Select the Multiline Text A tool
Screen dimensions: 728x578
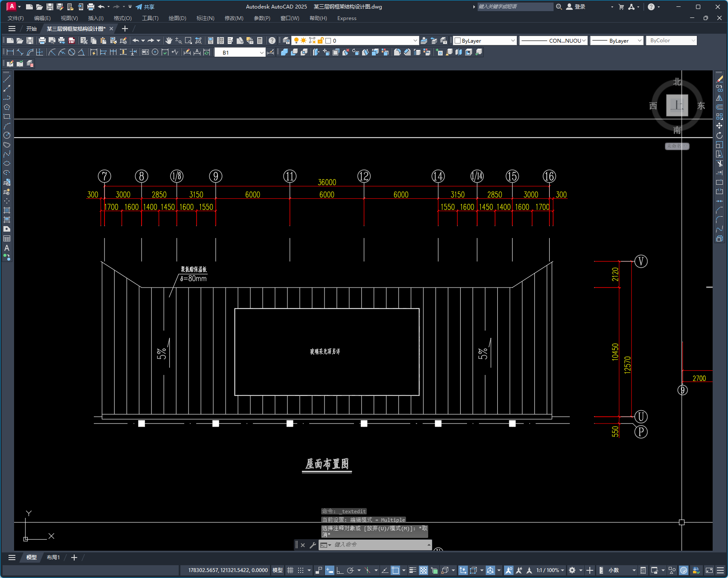point(7,248)
